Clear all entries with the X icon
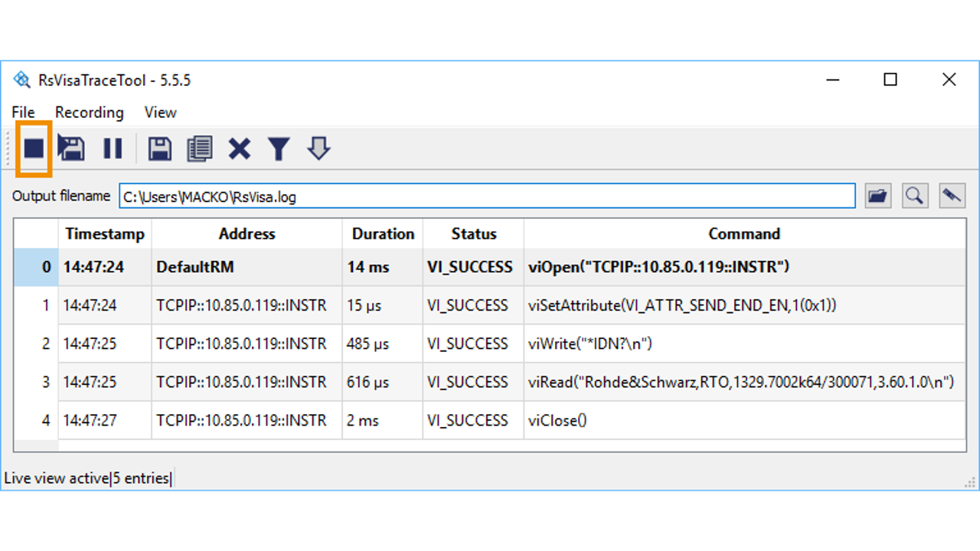The image size is (980, 551). (x=239, y=148)
